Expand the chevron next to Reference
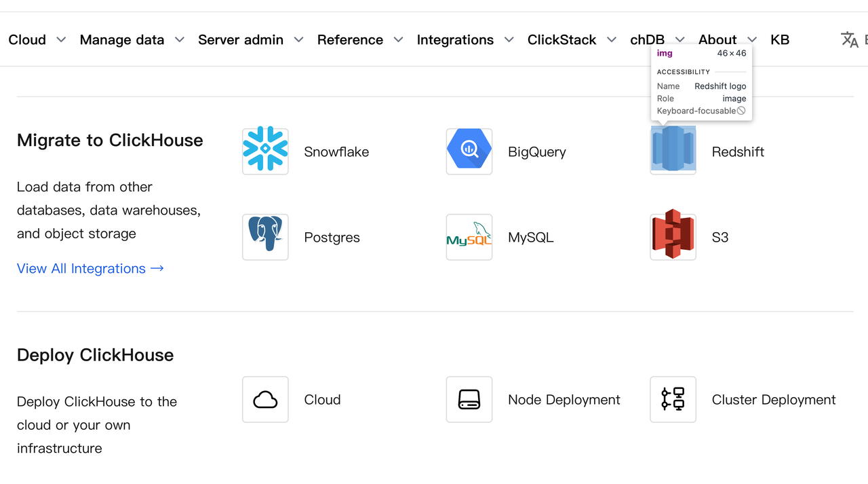Screen dimensions: 868x484 click(x=399, y=40)
